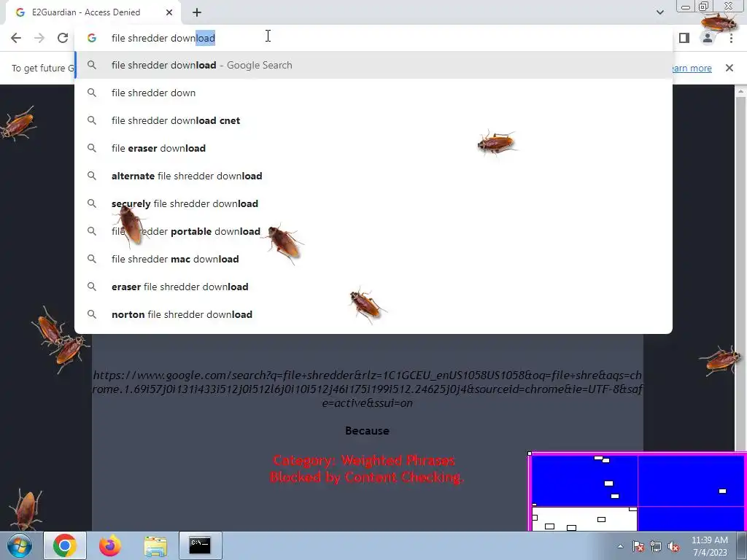Click the 'Because' heading text
Screen dimensions: 747x560
click(x=368, y=431)
